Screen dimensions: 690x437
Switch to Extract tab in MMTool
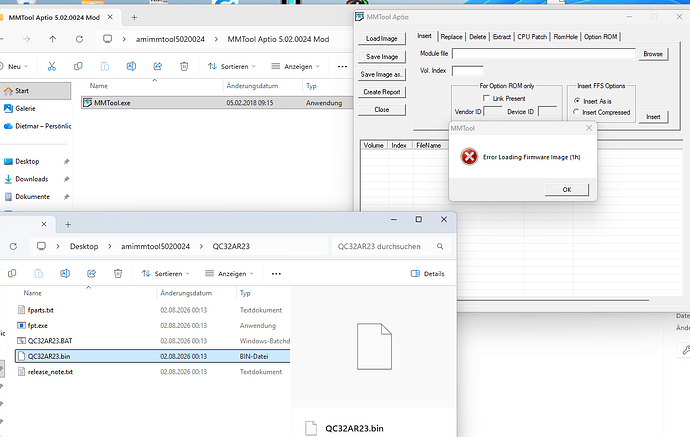(x=502, y=37)
